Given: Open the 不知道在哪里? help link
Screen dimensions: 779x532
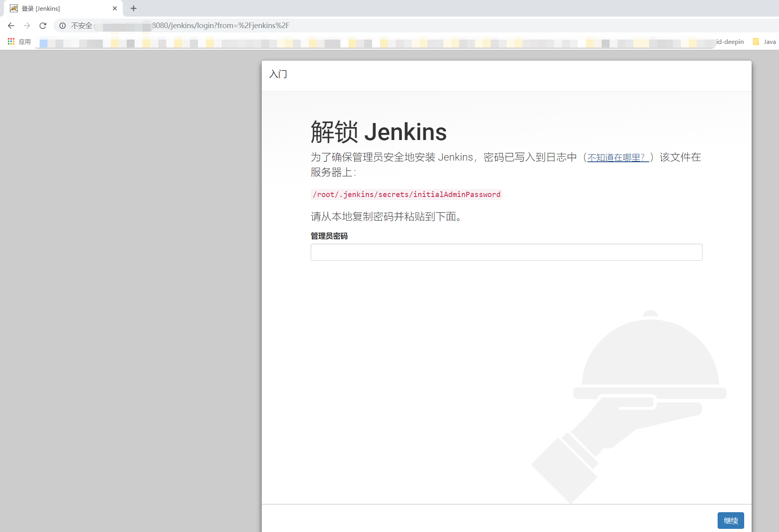Looking at the screenshot, I should (x=617, y=157).
